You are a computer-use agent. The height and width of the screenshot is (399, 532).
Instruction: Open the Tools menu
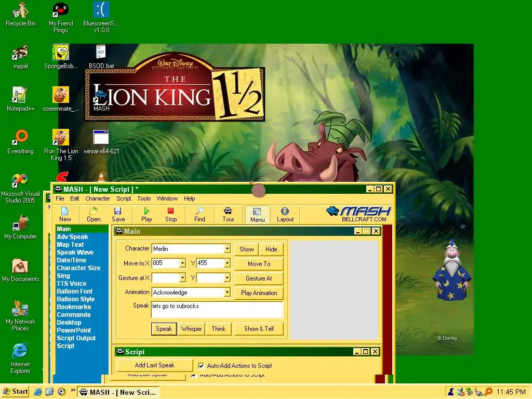pyautogui.click(x=144, y=198)
